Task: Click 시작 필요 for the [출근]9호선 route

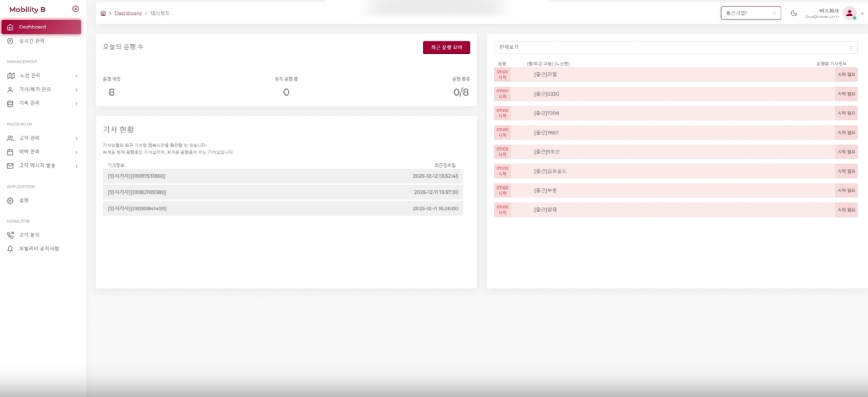Action: tap(846, 152)
